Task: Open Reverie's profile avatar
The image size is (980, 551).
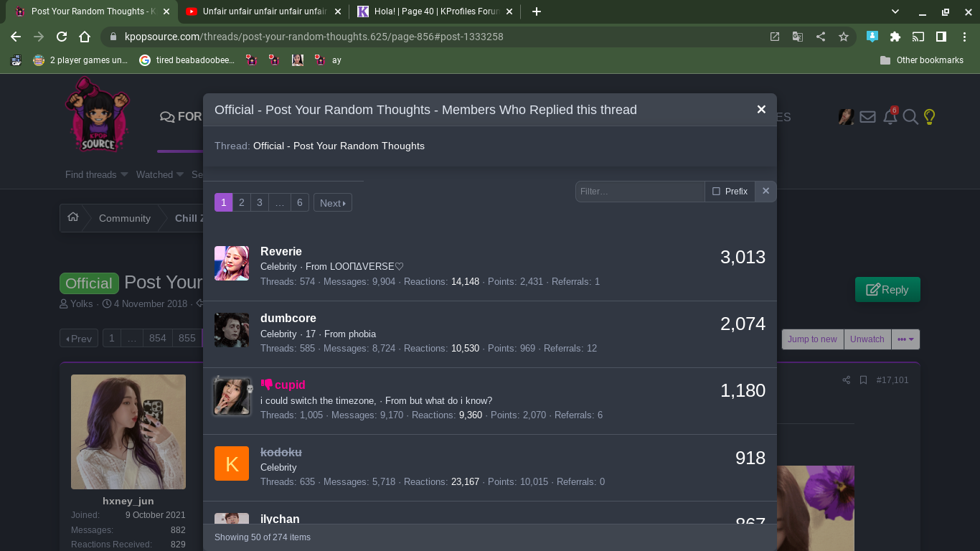Action: pos(232,263)
